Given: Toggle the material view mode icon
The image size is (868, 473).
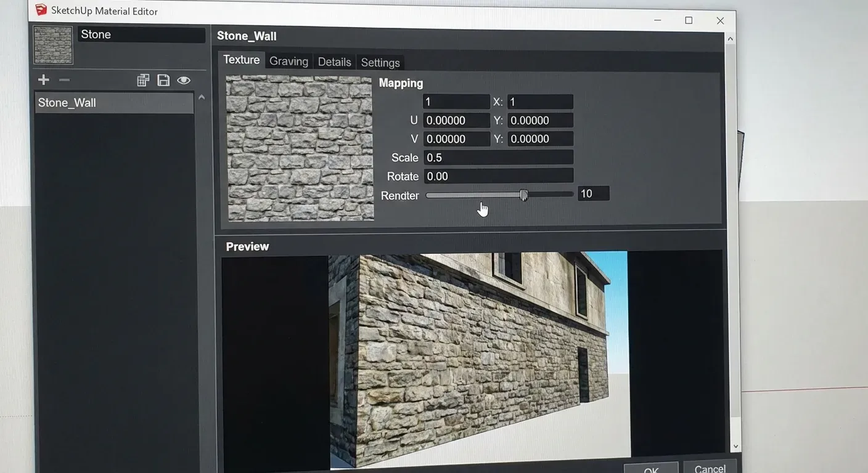Looking at the screenshot, I should 143,80.
